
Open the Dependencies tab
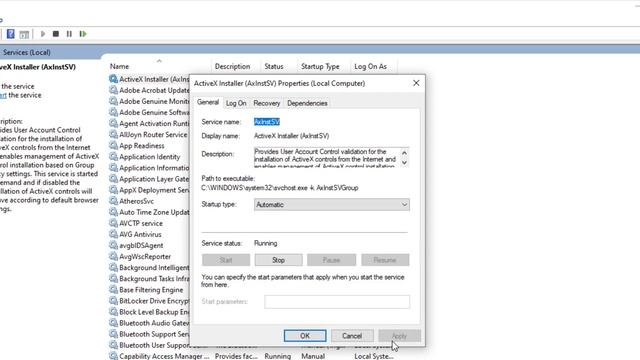point(307,103)
